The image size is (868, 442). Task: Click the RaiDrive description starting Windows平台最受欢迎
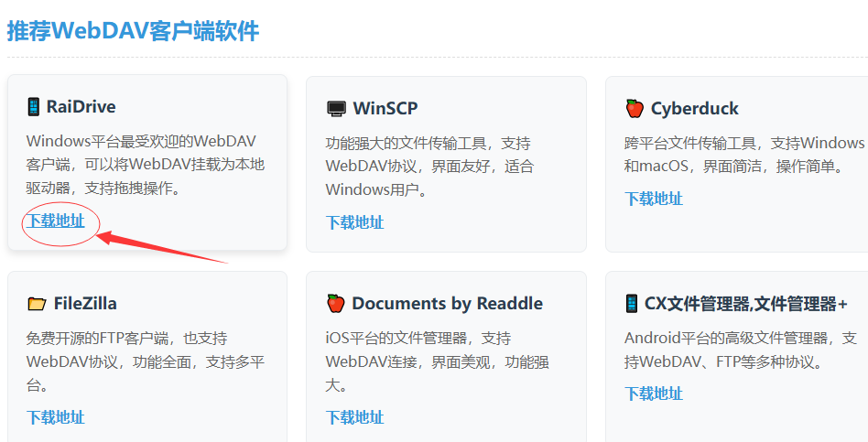coord(145,165)
